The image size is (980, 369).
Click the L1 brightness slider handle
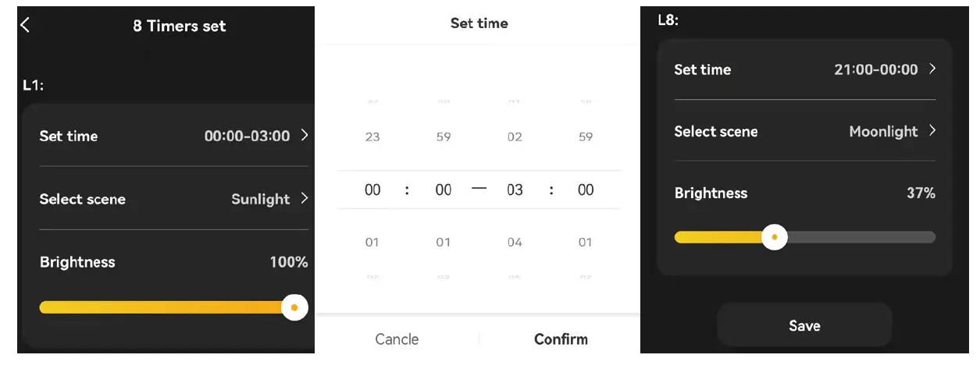(x=294, y=307)
